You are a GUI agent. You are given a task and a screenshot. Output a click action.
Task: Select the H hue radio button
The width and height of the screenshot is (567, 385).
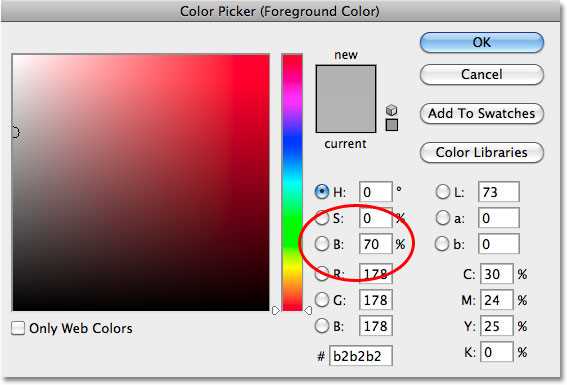(321, 192)
